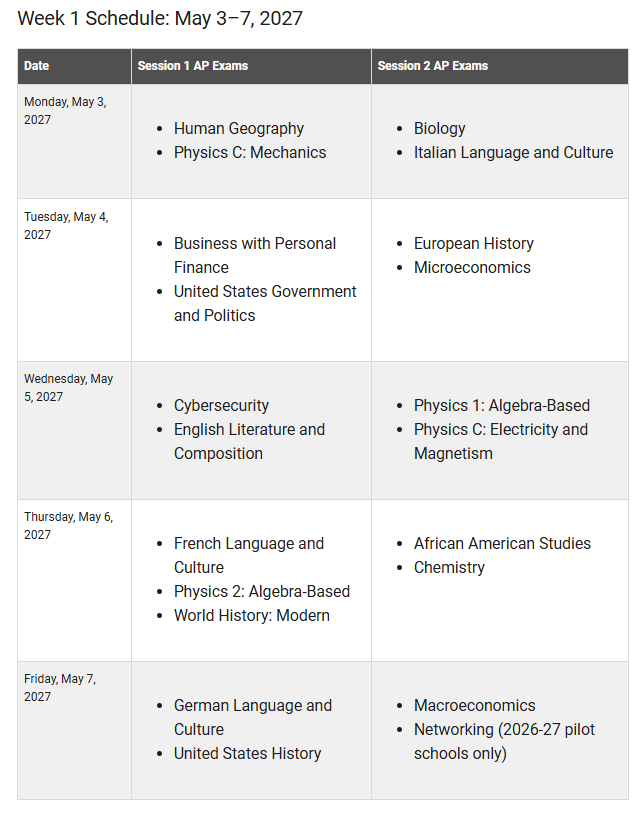Select Physics C: Mechanics exam
Viewport: 642px width, 816px height.
tap(250, 152)
